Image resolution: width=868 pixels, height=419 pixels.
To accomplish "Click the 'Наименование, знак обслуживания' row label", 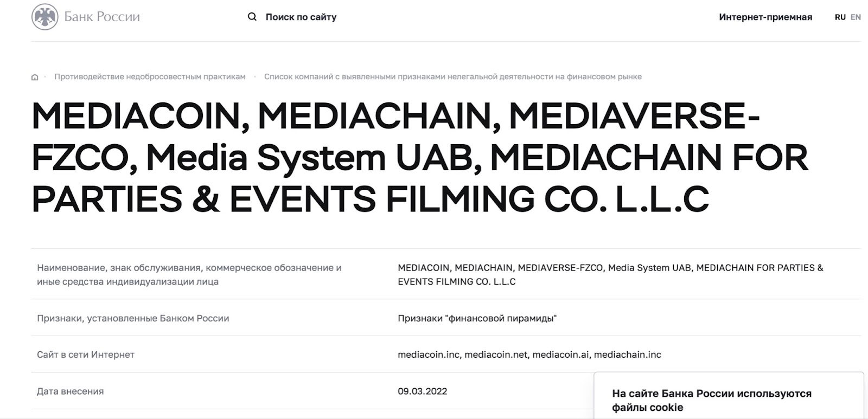I will click(x=189, y=274).
